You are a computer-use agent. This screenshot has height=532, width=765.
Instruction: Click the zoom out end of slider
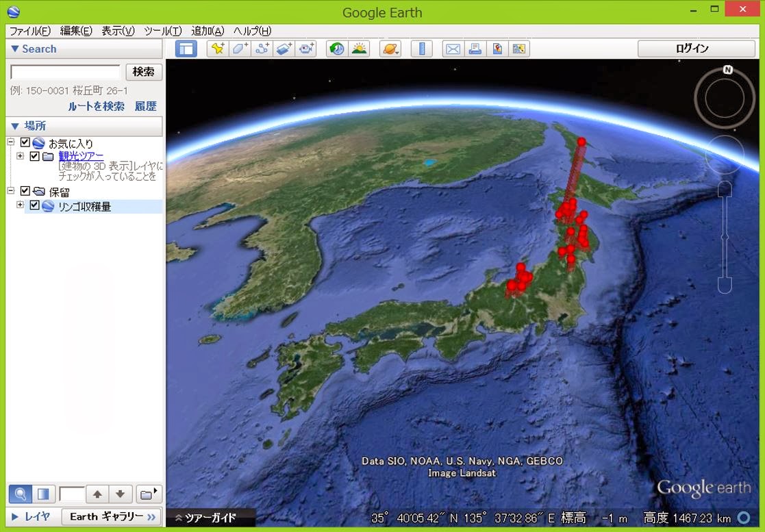click(x=725, y=286)
